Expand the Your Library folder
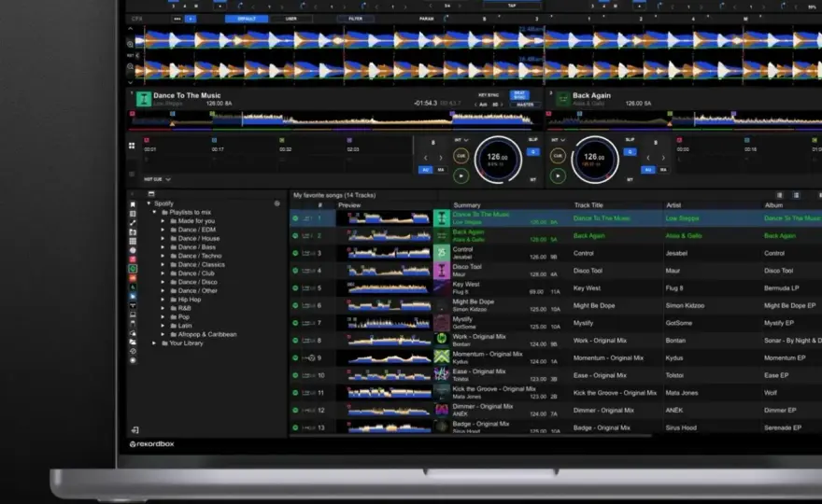Viewport: 822px width, 504px height. pyautogui.click(x=154, y=343)
